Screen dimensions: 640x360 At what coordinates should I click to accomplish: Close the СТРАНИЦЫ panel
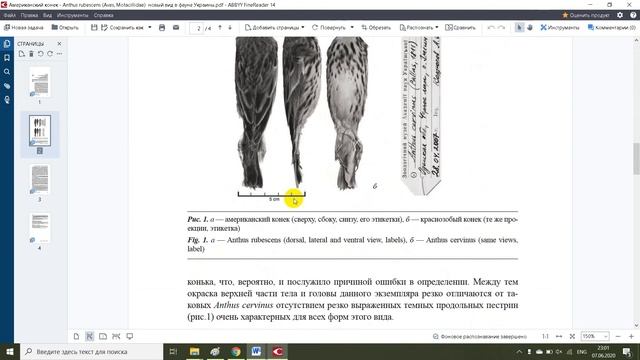click(59, 44)
